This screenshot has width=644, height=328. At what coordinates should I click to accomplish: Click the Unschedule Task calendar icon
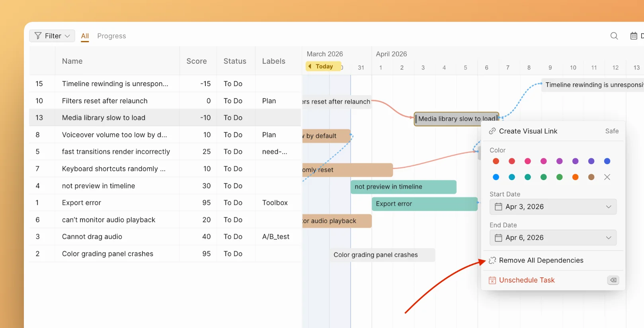tap(492, 280)
